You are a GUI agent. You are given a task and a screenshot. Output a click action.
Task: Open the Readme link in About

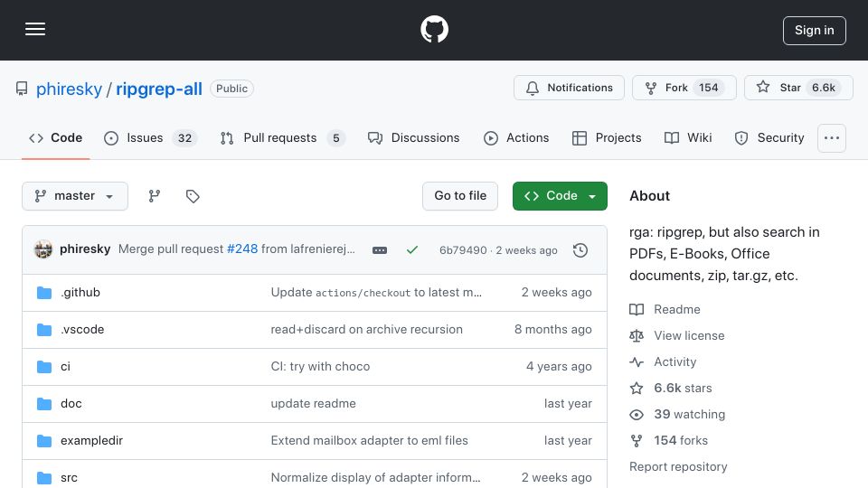(x=665, y=310)
